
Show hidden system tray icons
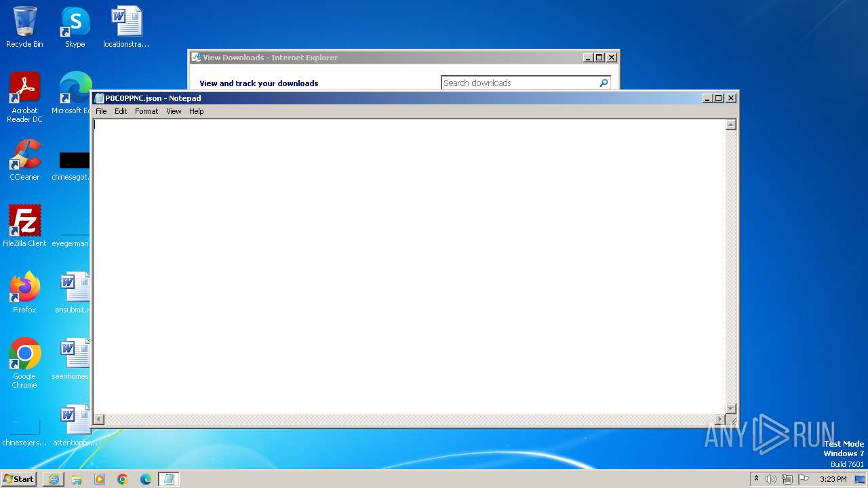point(757,479)
